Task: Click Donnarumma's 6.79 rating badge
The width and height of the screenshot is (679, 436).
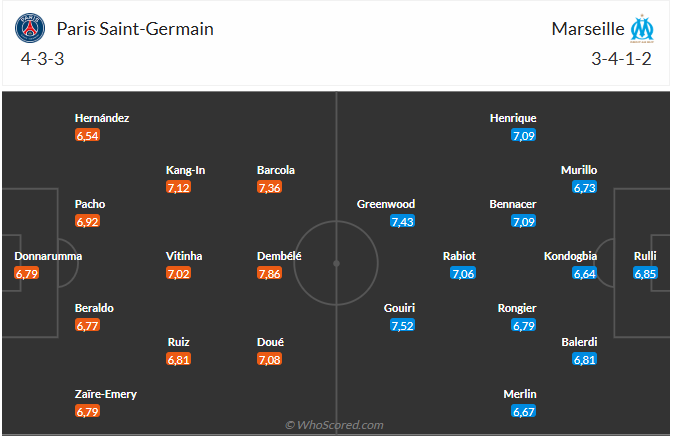Action: [x=28, y=273]
